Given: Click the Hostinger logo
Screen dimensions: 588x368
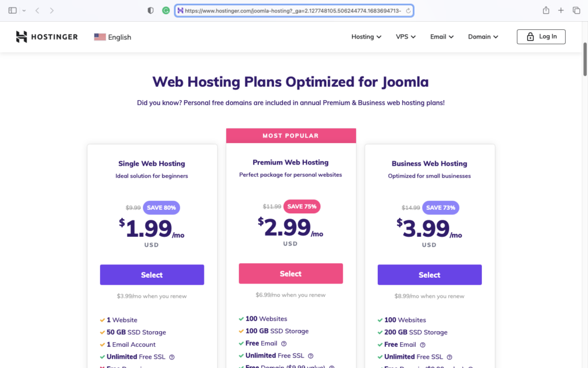Looking at the screenshot, I should pos(47,37).
